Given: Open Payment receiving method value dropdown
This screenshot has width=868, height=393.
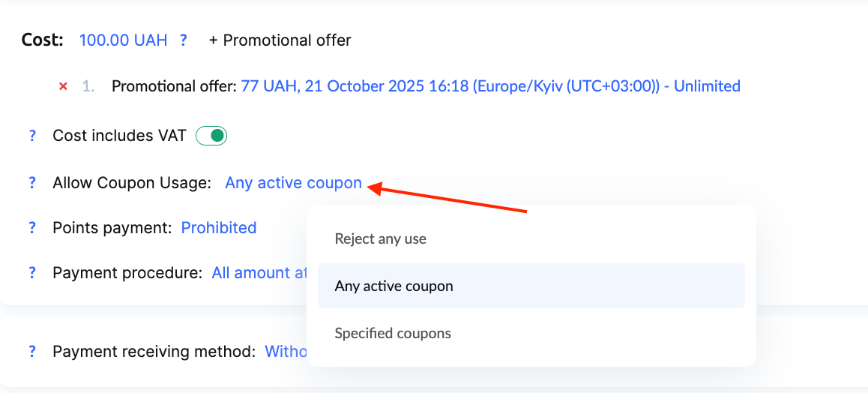Looking at the screenshot, I should click(286, 351).
